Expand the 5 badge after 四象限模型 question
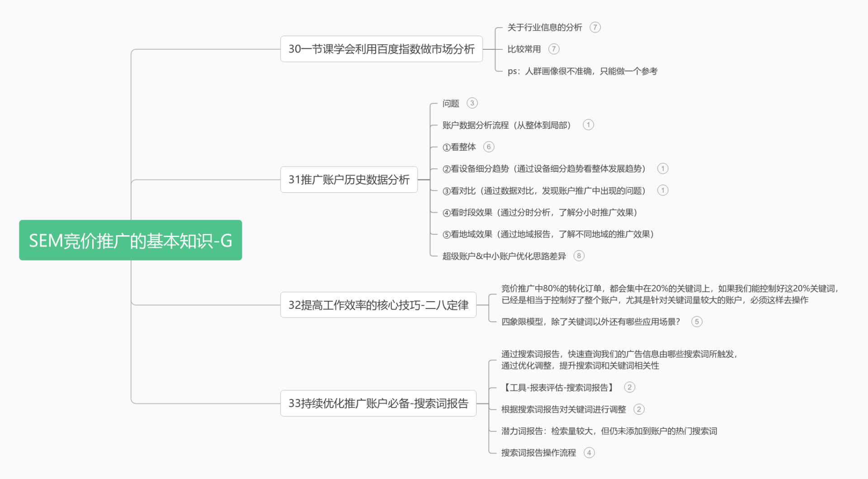The image size is (868, 479). click(x=697, y=322)
